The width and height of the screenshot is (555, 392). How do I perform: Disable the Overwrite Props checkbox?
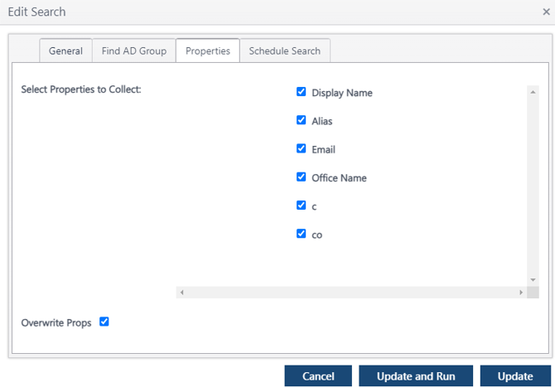(x=104, y=322)
